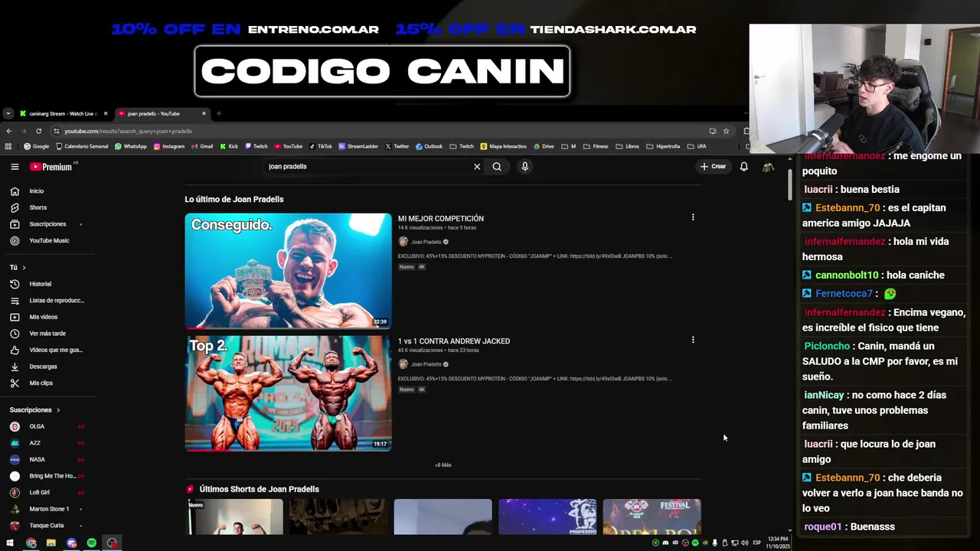Open the account avatar menu
The height and width of the screenshot is (551, 980).
768,166
